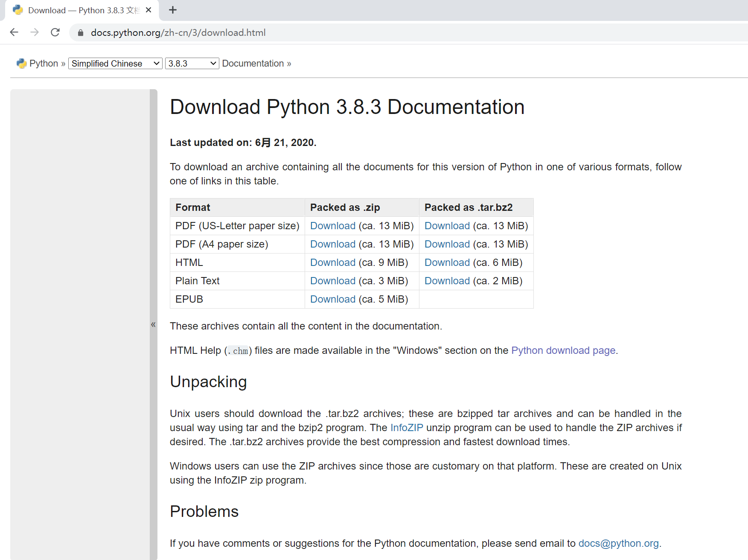Click the browser forward arrow
The height and width of the screenshot is (560, 748).
click(35, 32)
